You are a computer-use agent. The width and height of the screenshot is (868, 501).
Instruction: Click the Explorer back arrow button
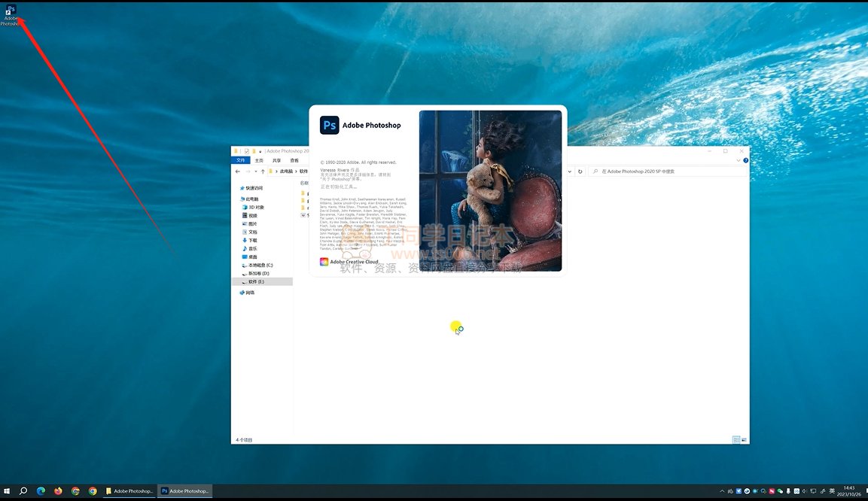[x=238, y=172]
